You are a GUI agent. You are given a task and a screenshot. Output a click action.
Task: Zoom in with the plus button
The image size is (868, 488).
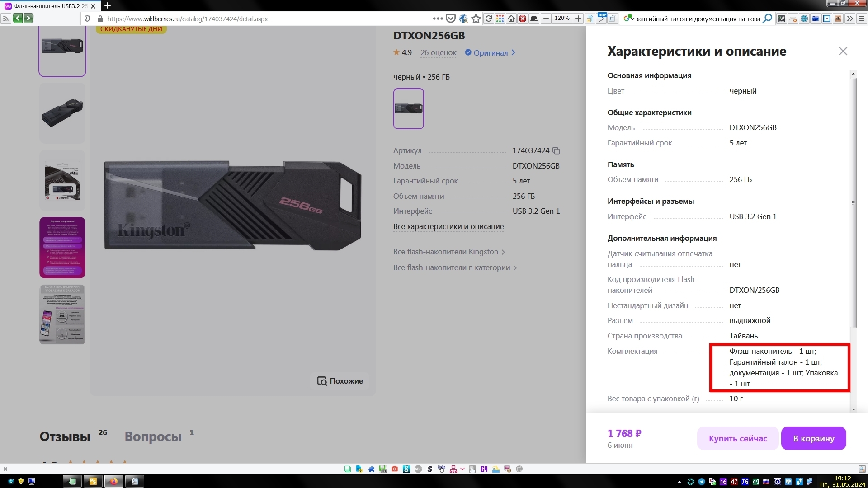pos(578,19)
